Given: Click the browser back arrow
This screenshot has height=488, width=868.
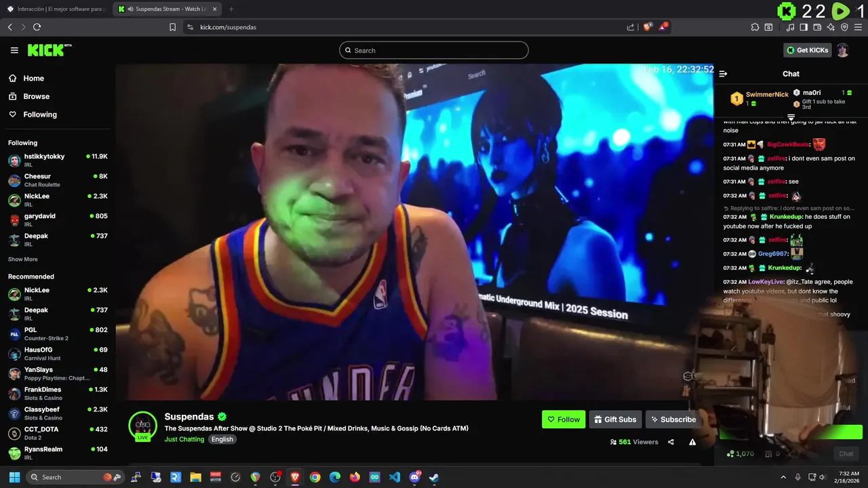Looking at the screenshot, I should 9,27.
